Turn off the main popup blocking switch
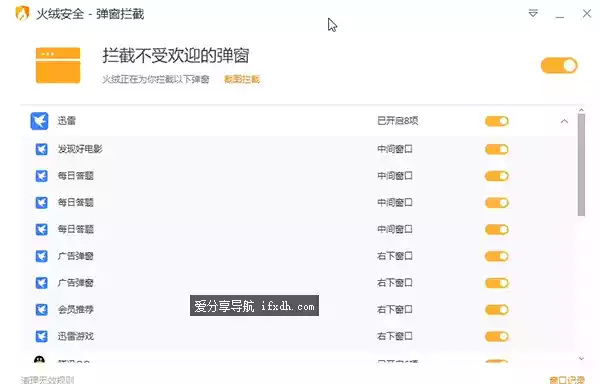 (x=559, y=66)
